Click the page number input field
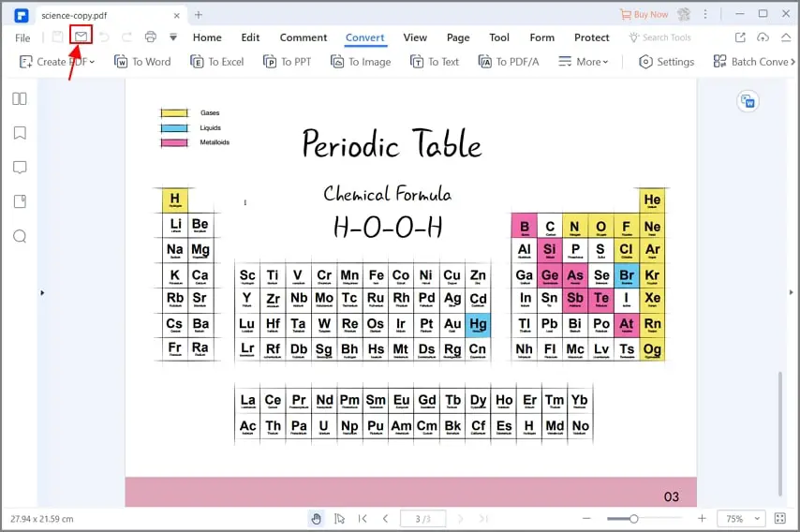Screen dimensions: 800x532 [423, 519]
